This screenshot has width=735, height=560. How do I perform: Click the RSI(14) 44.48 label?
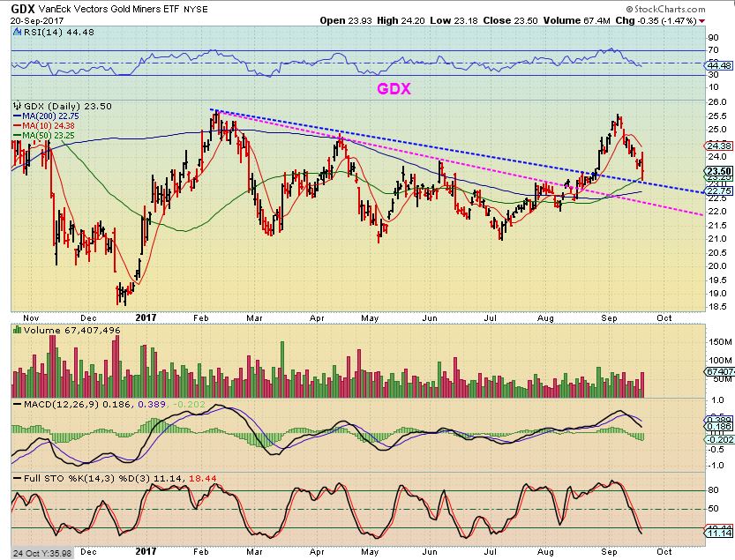point(58,33)
